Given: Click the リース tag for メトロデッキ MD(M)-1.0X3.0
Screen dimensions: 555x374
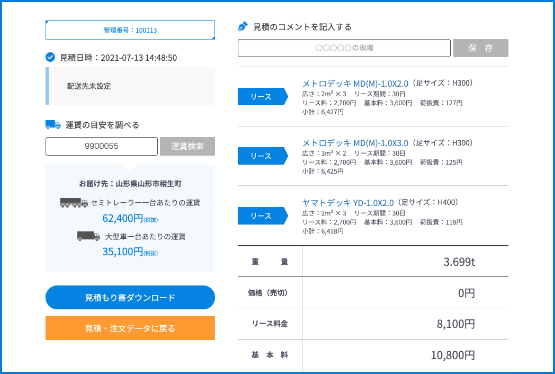Looking at the screenshot, I should pyautogui.click(x=263, y=156).
